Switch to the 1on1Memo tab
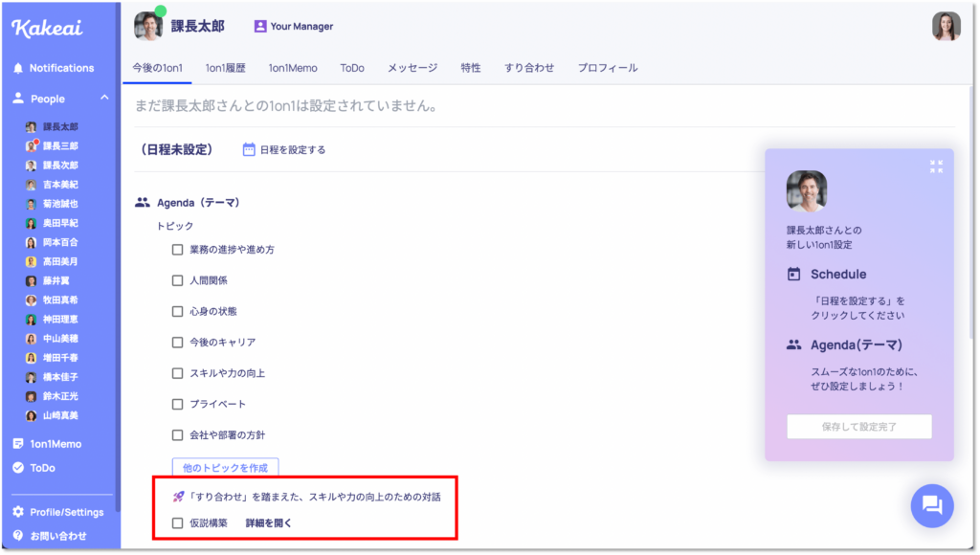Screen dimensions: 980x555 293,68
